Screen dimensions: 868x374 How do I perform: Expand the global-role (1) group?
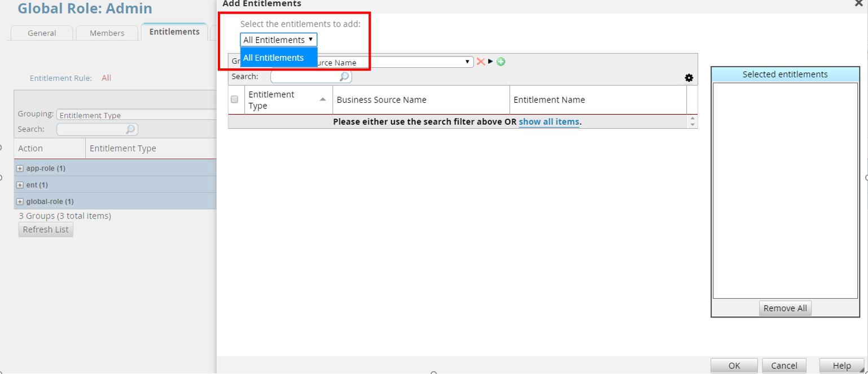point(20,201)
